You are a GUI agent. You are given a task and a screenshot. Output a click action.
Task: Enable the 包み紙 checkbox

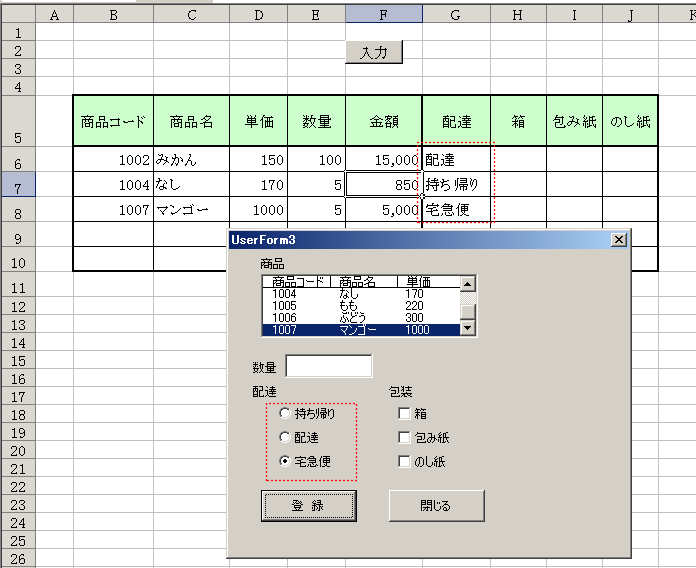point(404,437)
